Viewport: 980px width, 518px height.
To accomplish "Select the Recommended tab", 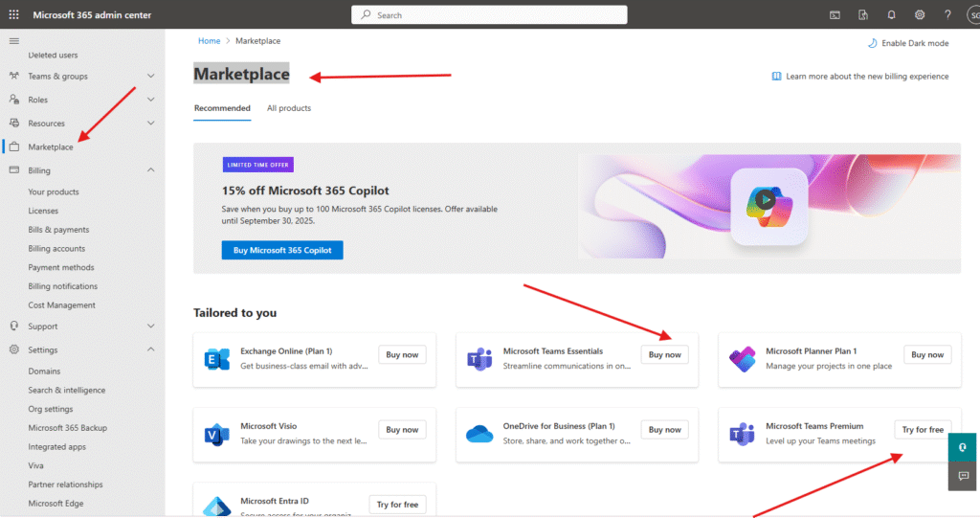I will (x=222, y=108).
